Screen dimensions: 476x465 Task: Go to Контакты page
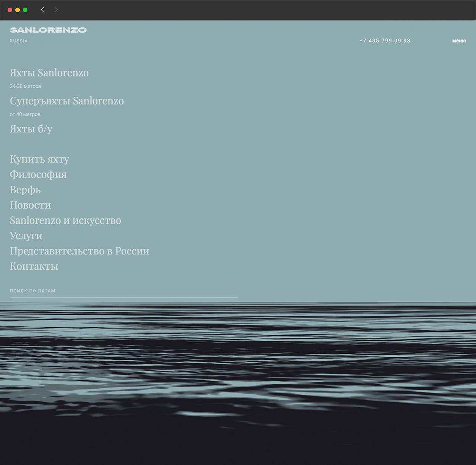tap(34, 266)
